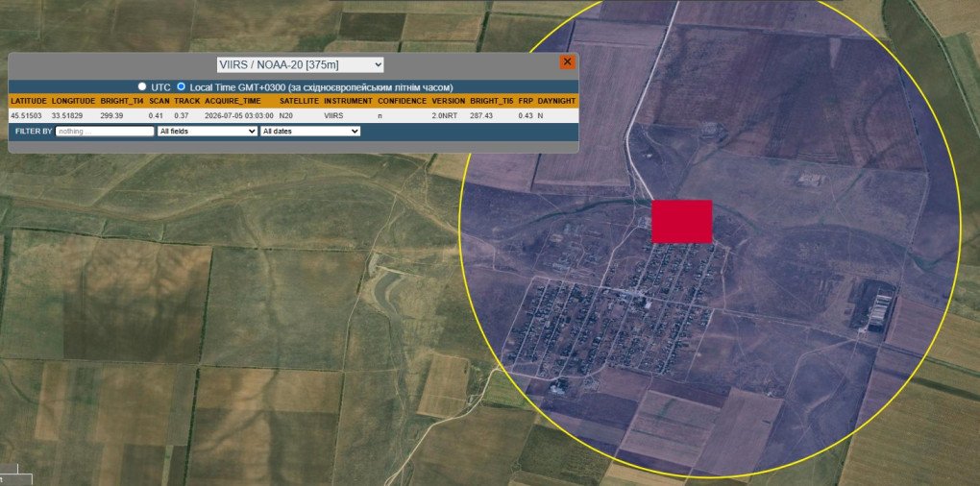Sort by the LONGITUDE column header
980x486 pixels.
(73, 101)
